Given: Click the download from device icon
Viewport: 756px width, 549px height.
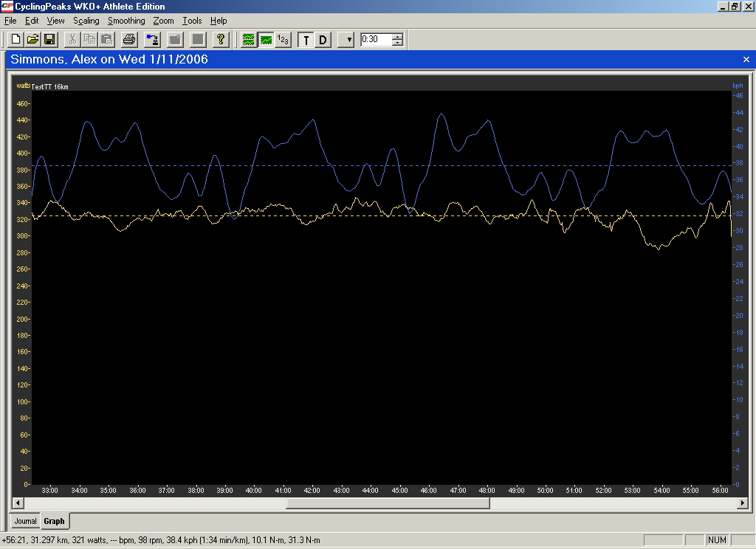Looking at the screenshot, I should coord(152,40).
